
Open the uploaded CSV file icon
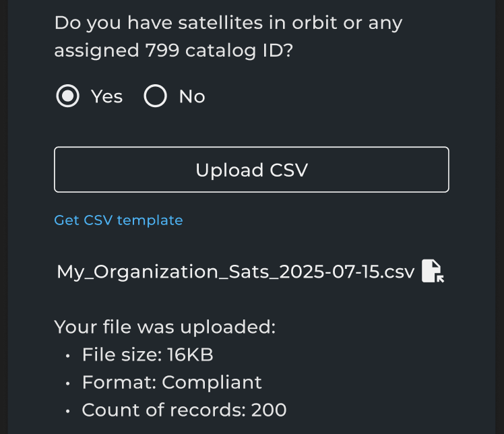pyautogui.click(x=433, y=271)
